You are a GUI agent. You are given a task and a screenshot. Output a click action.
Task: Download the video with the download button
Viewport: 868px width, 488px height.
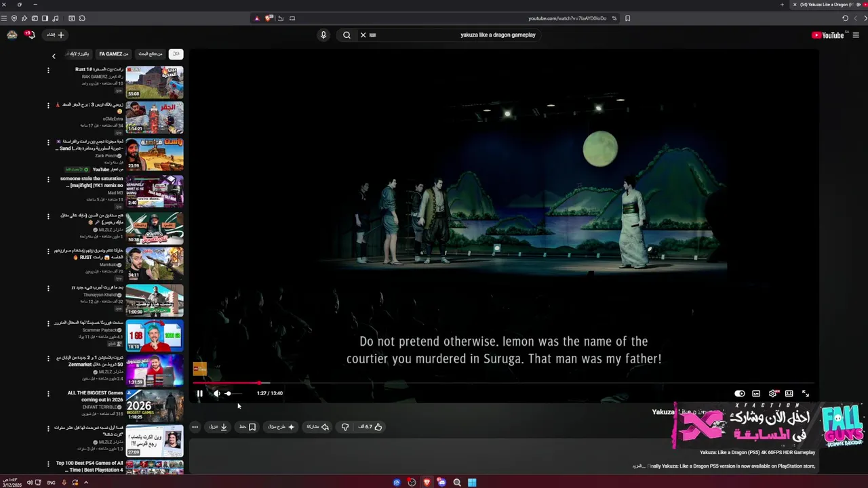(218, 427)
